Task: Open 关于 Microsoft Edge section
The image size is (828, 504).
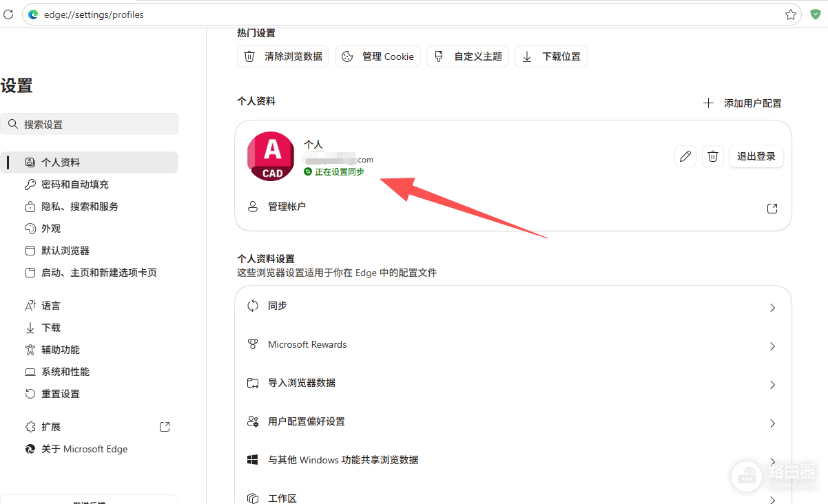Action: click(x=90, y=449)
